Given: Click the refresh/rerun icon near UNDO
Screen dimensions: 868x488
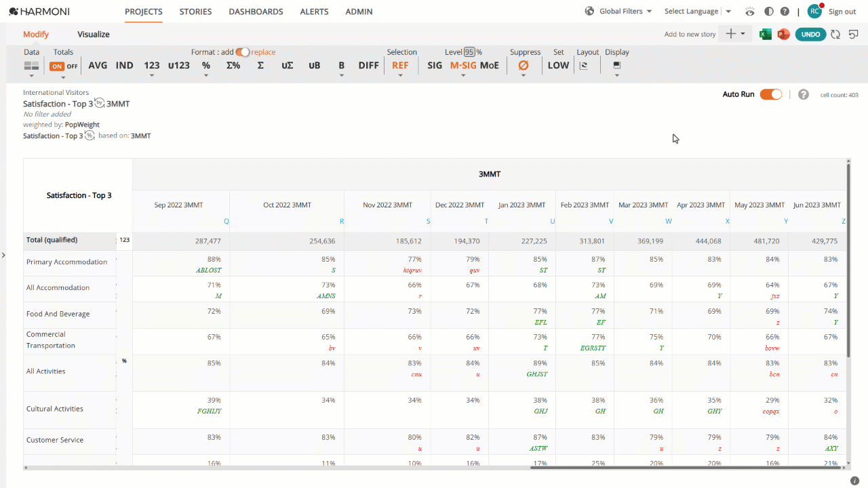Looking at the screenshot, I should [x=835, y=33].
